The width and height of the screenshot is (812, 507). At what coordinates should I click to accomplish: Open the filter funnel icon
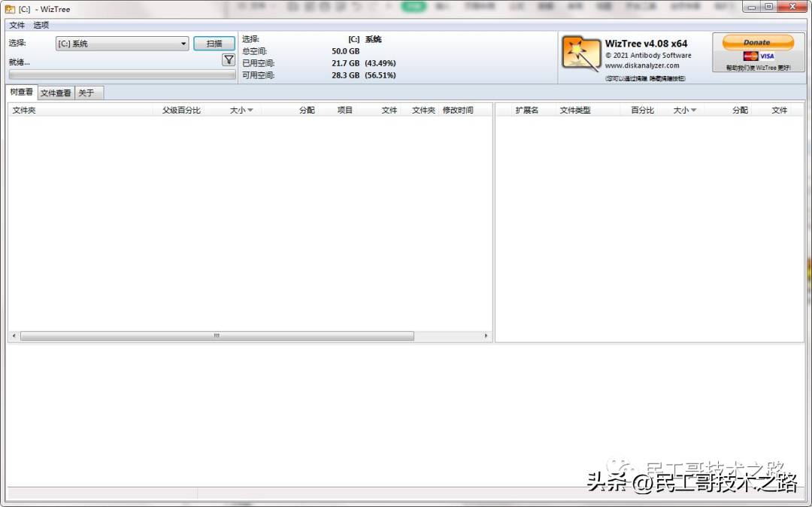[229, 60]
